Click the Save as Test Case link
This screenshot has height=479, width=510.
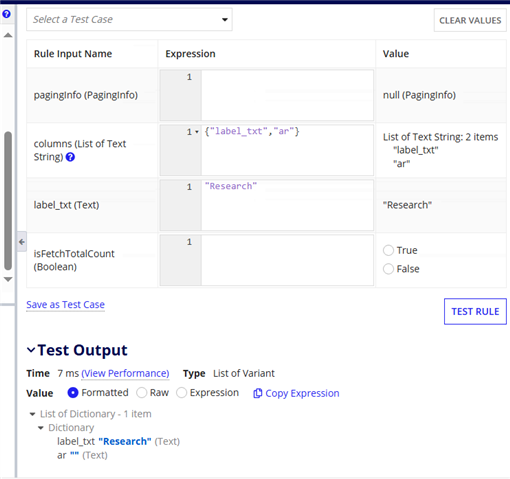pyautogui.click(x=66, y=305)
